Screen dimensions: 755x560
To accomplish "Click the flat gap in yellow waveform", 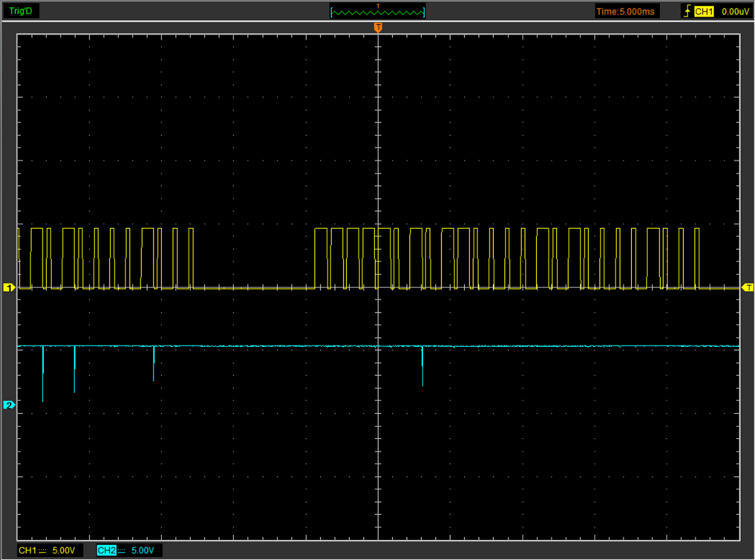I will pyautogui.click(x=254, y=288).
